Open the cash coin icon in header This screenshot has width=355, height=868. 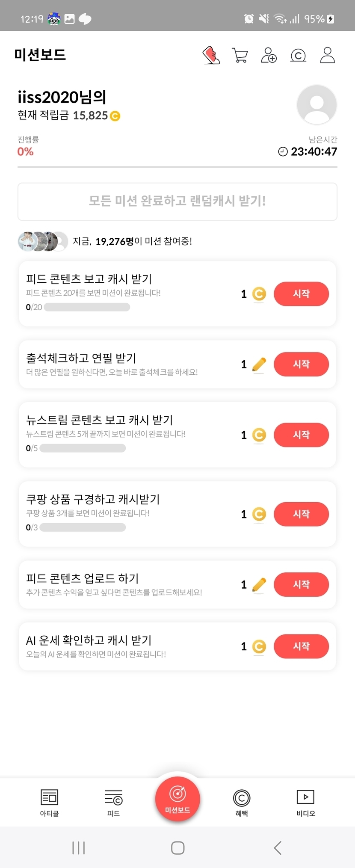298,55
